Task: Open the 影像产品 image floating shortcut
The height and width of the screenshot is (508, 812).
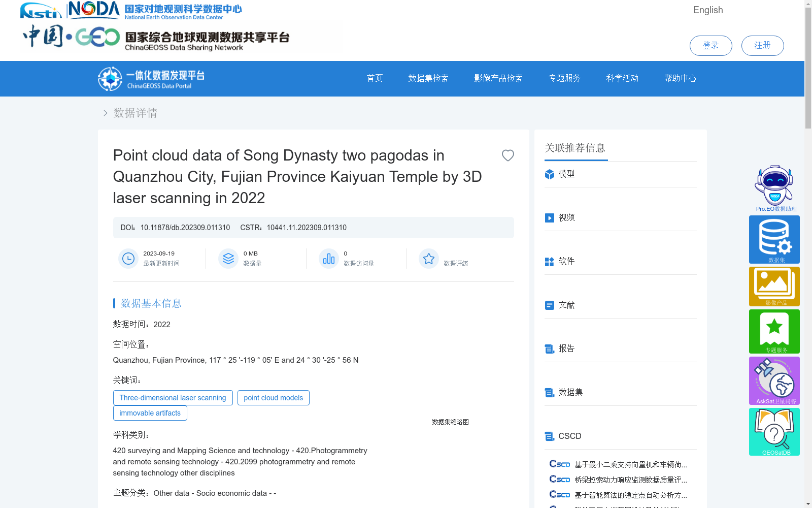Action: tap(774, 287)
